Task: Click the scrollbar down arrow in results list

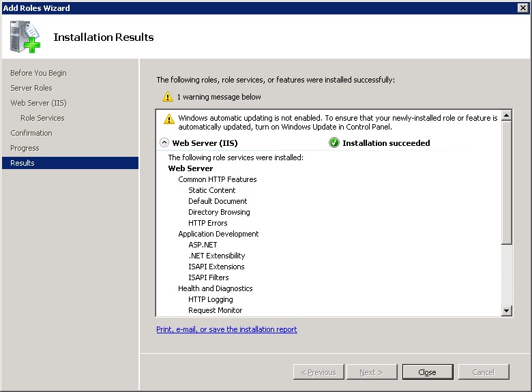Action: [506, 310]
